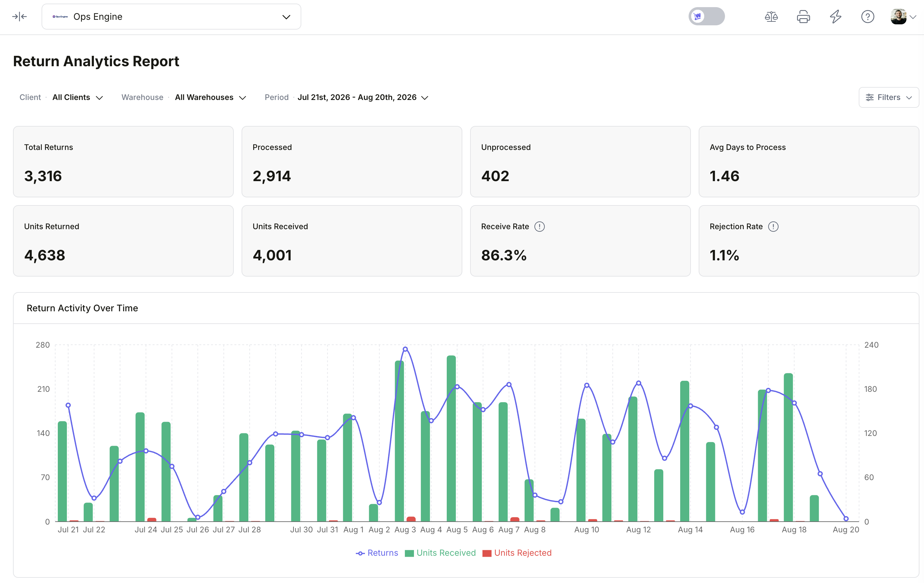
Task: Click the Receive Rate value 86.3%
Action: tap(504, 255)
